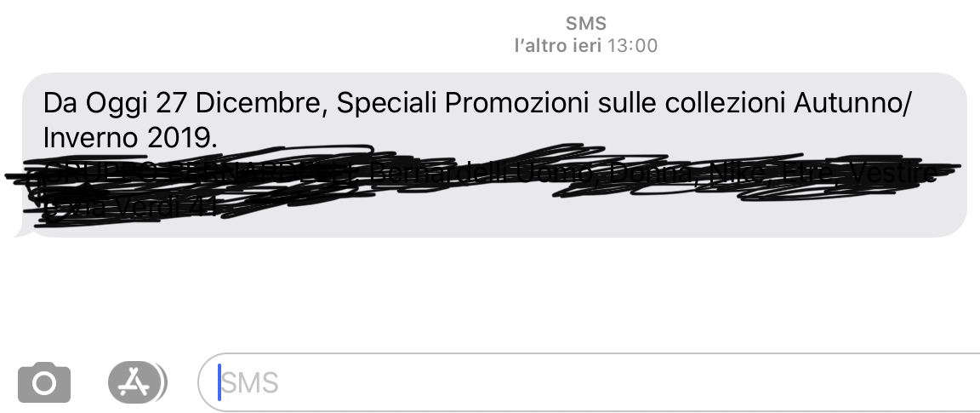Open the camera from the message bar
Image resolution: width=980 pixels, height=413 pixels.
click(x=43, y=382)
